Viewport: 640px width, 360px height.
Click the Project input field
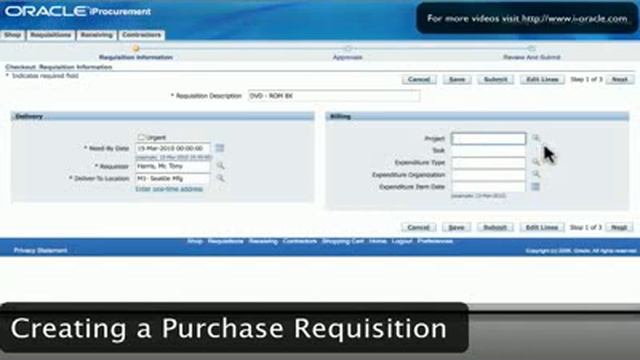[489, 139]
